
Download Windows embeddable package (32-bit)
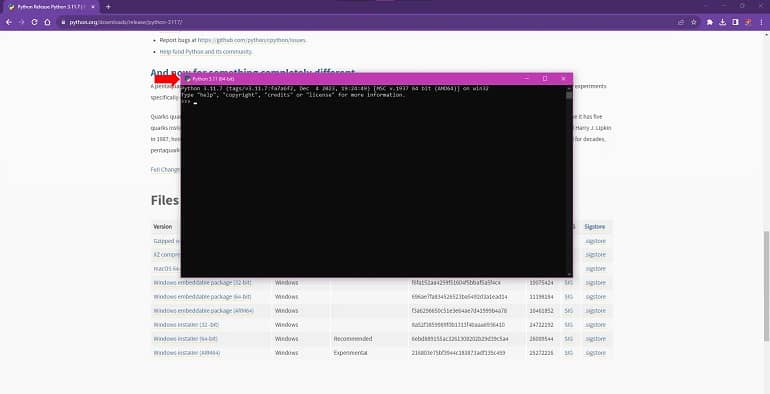point(202,283)
